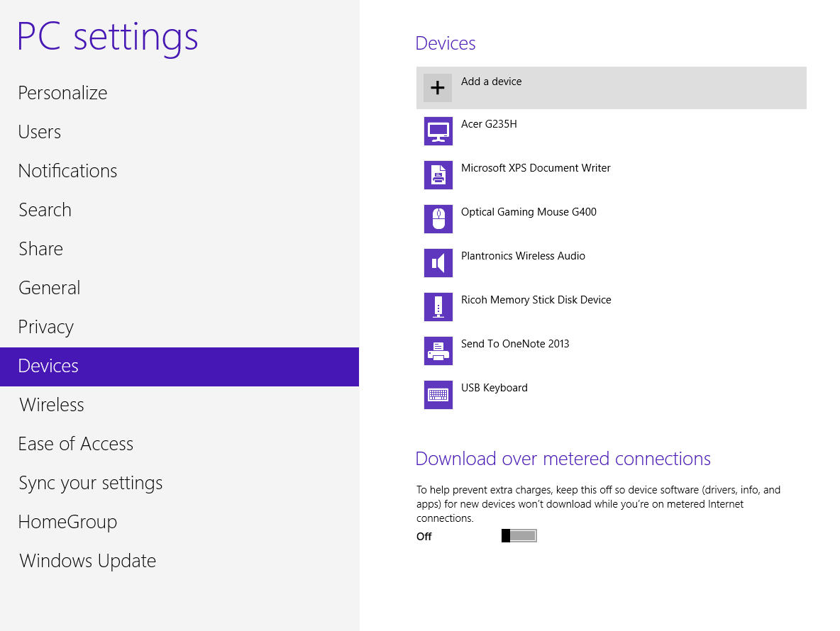Select the Acer G235H monitor icon
This screenshot has height=631, width=840.
[x=438, y=131]
